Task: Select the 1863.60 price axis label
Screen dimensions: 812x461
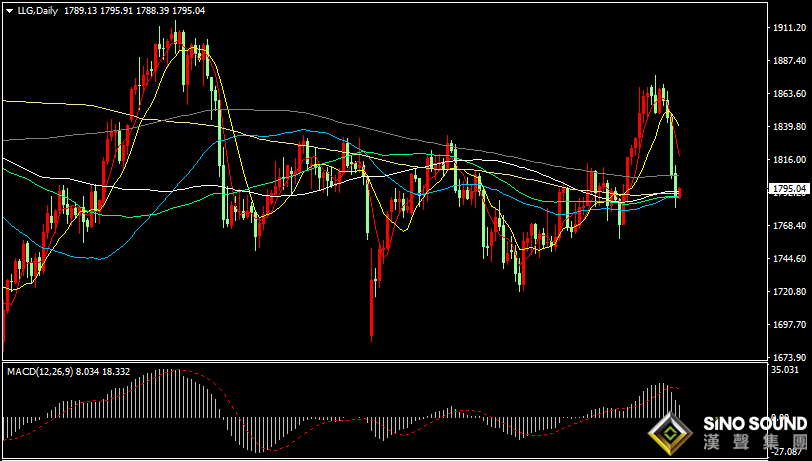Action: tap(790, 94)
